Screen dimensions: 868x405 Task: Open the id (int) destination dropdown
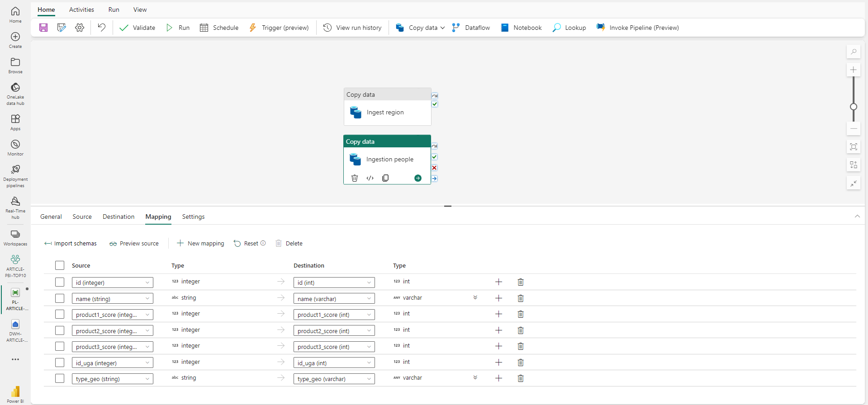click(x=334, y=283)
